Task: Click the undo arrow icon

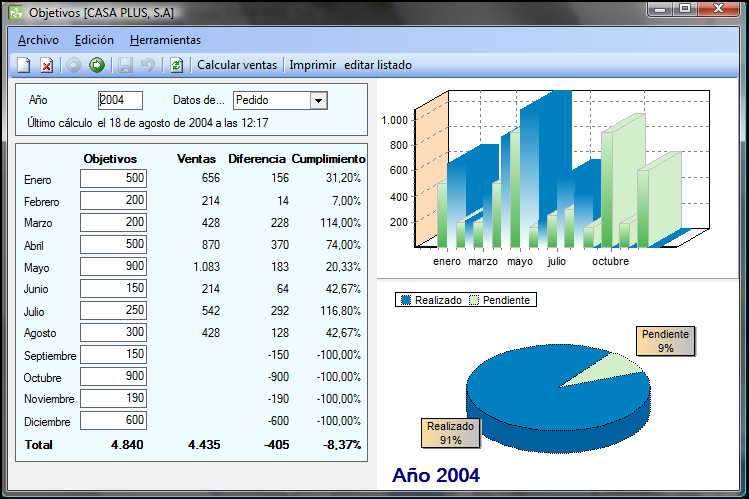Action: [148, 65]
